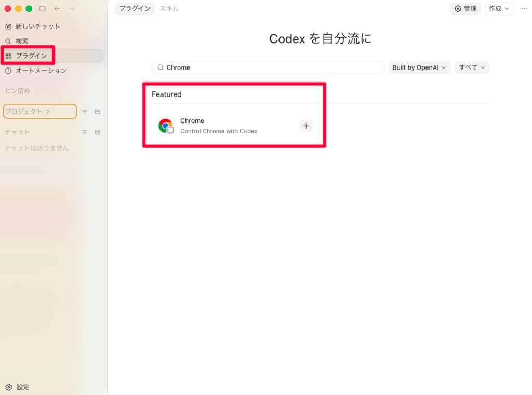Image resolution: width=532 pixels, height=395 pixels.
Task: Click the Featured heading
Action: point(167,94)
